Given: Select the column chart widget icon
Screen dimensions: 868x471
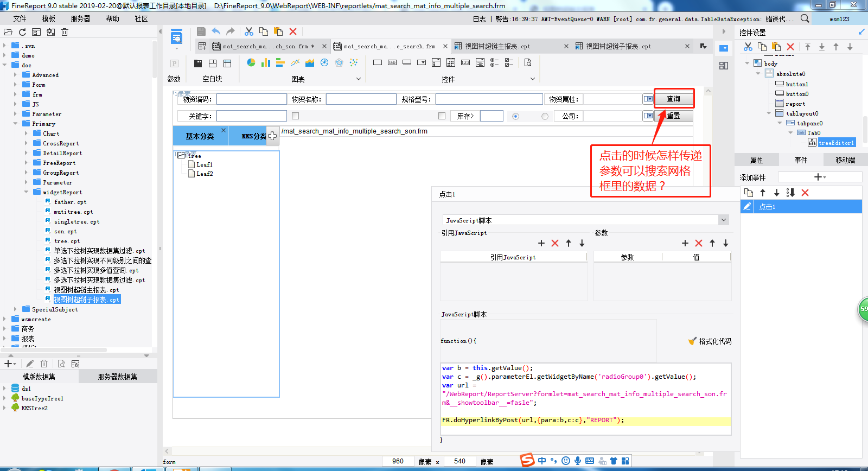Looking at the screenshot, I should tap(266, 62).
